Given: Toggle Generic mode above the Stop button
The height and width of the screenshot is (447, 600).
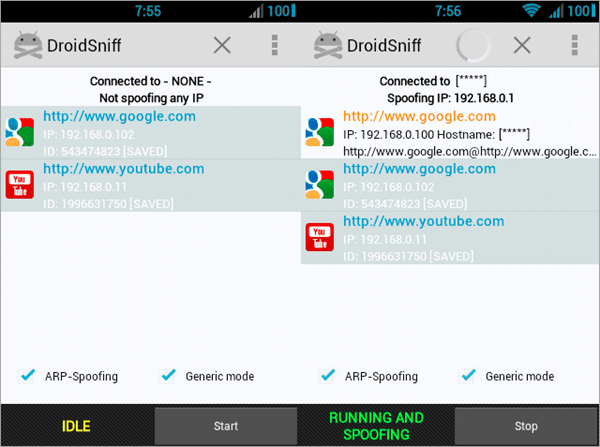Looking at the screenshot, I should point(468,376).
